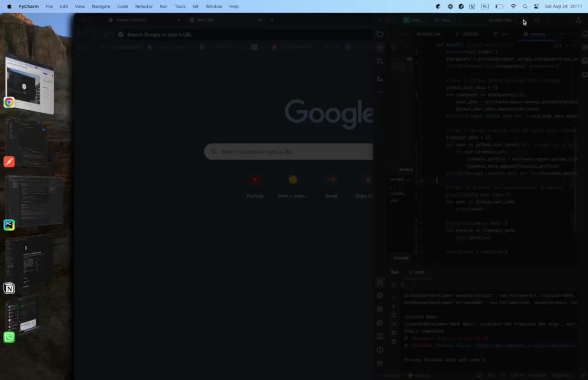Open the yellow circle shortcut tile
Screen dimensions: 588x380
[293, 186]
